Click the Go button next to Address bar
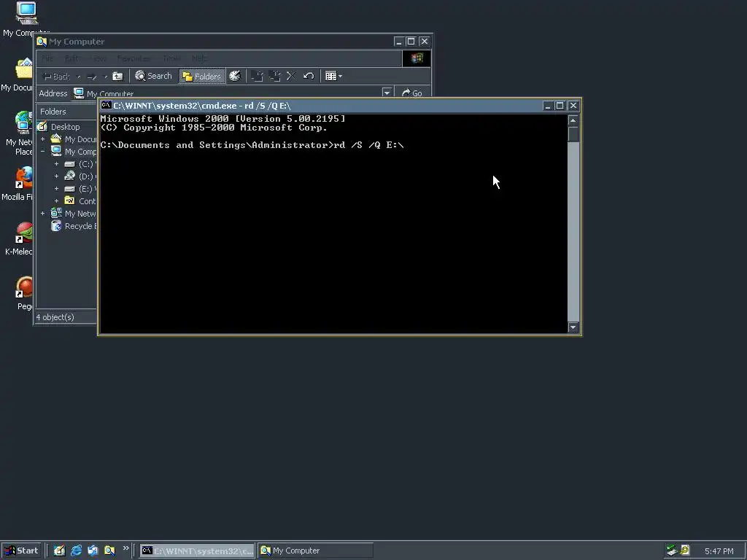Viewport: 747px width, 560px height. pyautogui.click(x=412, y=93)
